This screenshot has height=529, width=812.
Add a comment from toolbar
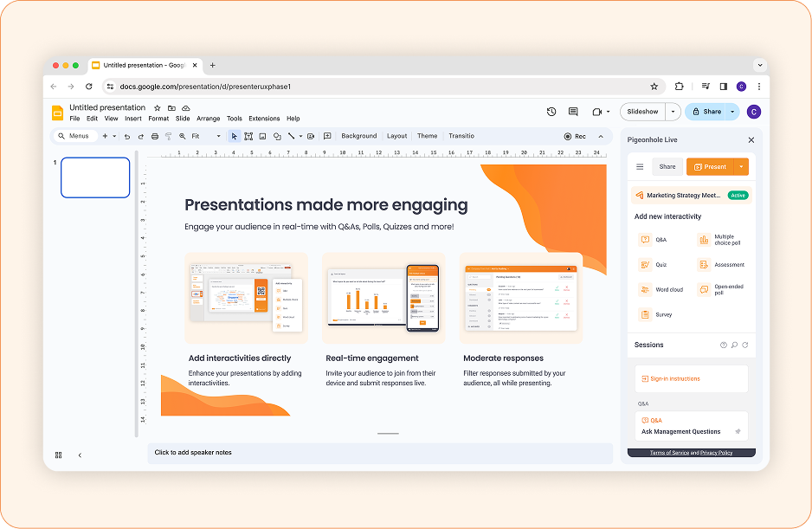[x=327, y=136]
